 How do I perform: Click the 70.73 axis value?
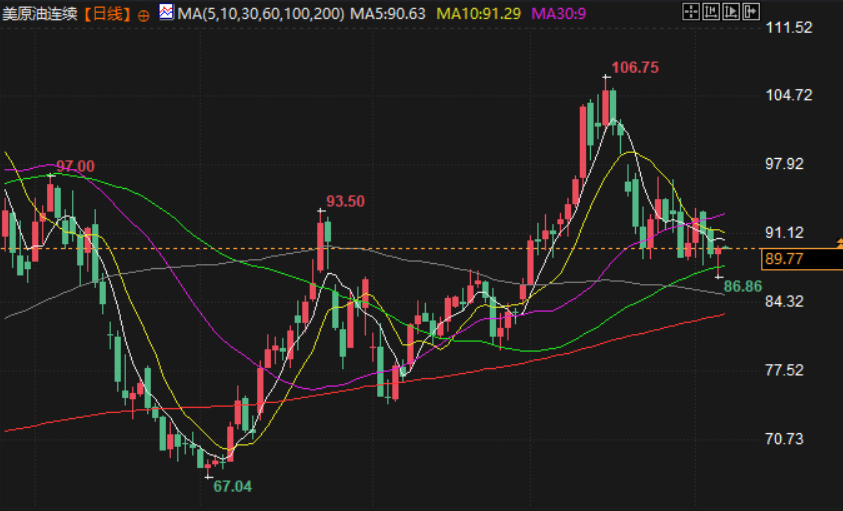[x=784, y=439]
